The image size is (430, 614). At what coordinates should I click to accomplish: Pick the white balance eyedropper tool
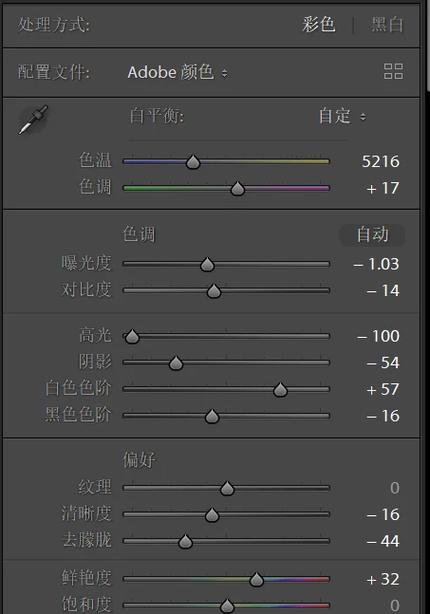[x=33, y=119]
